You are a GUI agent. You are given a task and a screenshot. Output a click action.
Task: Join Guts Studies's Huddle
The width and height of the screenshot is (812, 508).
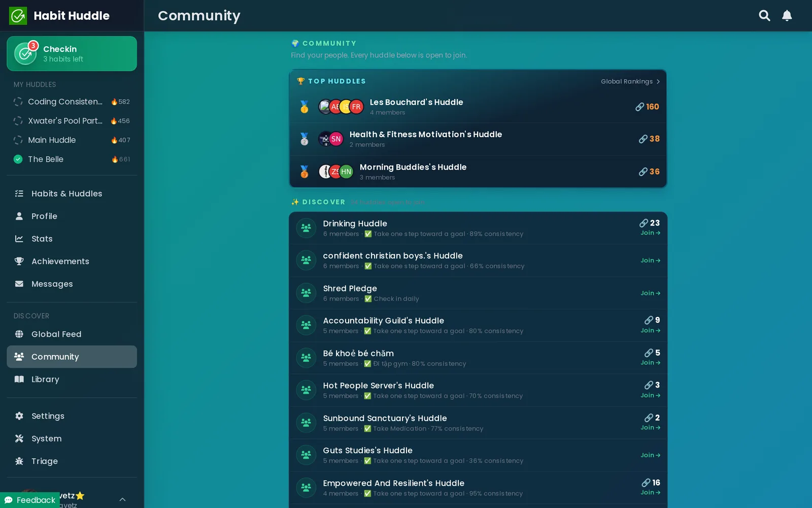pos(650,455)
